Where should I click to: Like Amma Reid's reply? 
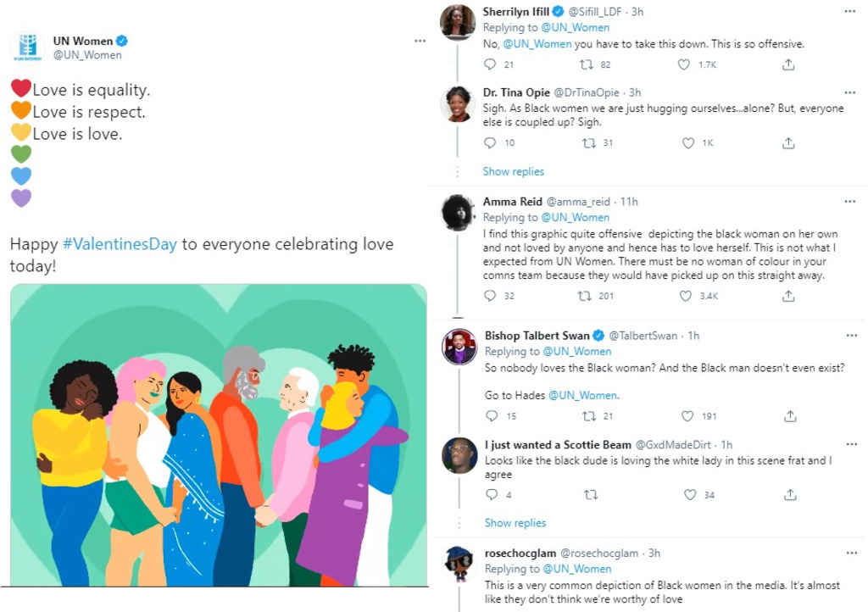pos(685,296)
